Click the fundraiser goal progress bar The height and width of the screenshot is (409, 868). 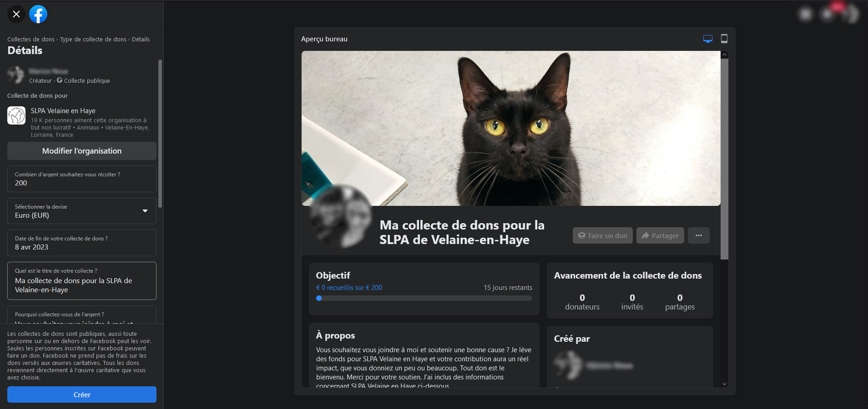click(424, 298)
